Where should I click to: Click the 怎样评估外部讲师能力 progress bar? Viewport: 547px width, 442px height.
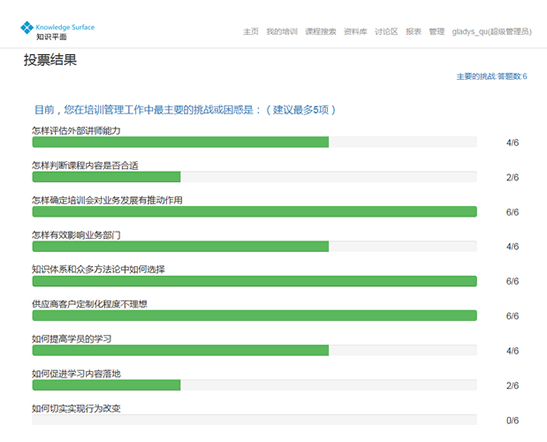tap(255, 142)
